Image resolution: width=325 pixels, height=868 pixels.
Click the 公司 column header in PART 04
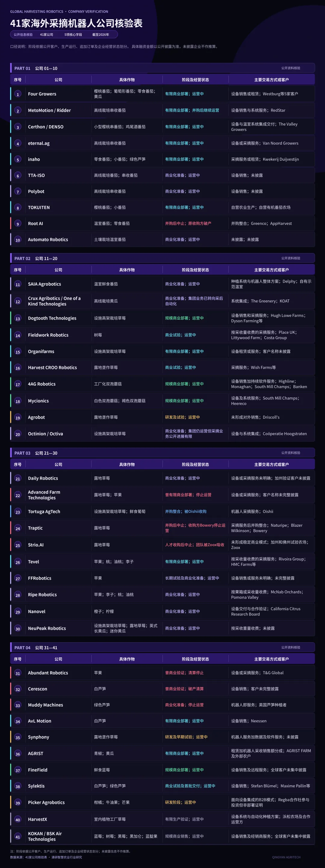[x=58, y=659]
